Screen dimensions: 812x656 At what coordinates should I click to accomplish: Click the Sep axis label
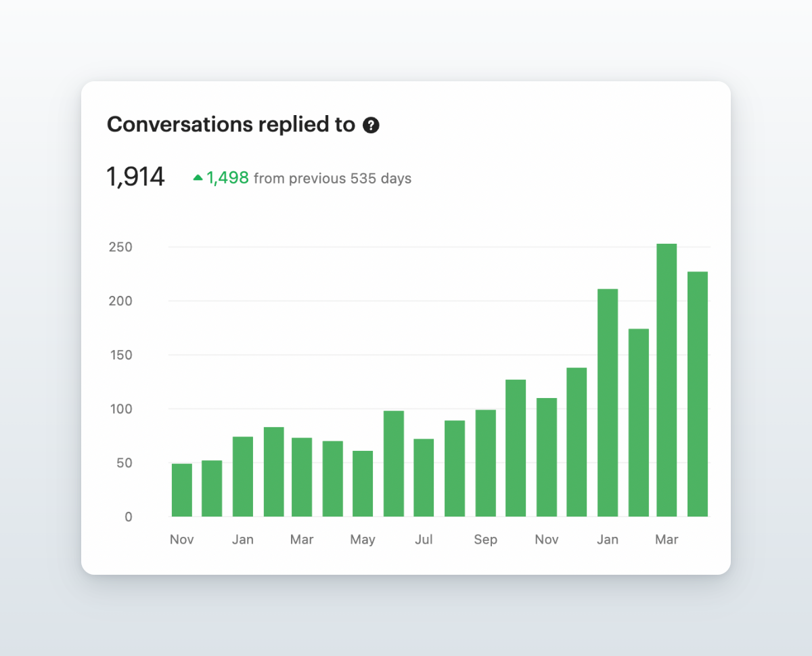coord(485,540)
